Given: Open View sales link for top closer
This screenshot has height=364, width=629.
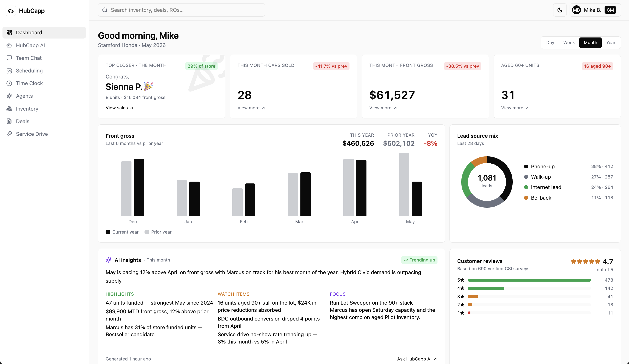Looking at the screenshot, I should point(119,108).
